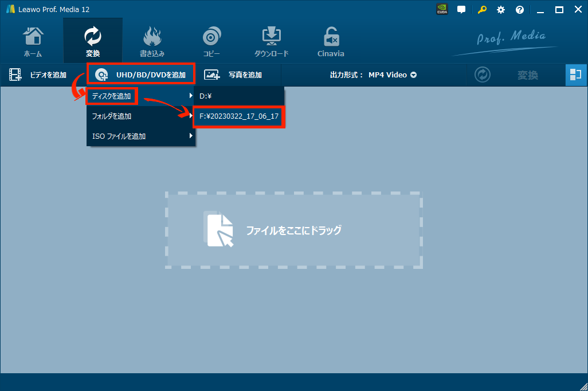The width and height of the screenshot is (588, 391).
Task: Choose the ディスクを追加 menu item
Action: click(x=112, y=96)
